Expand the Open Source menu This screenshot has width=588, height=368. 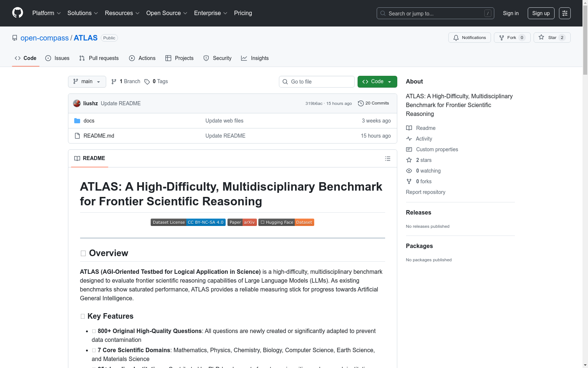(x=167, y=13)
